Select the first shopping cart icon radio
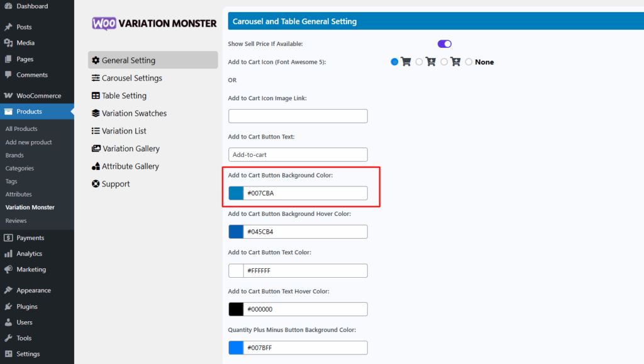This screenshot has height=364, width=644. click(x=394, y=62)
